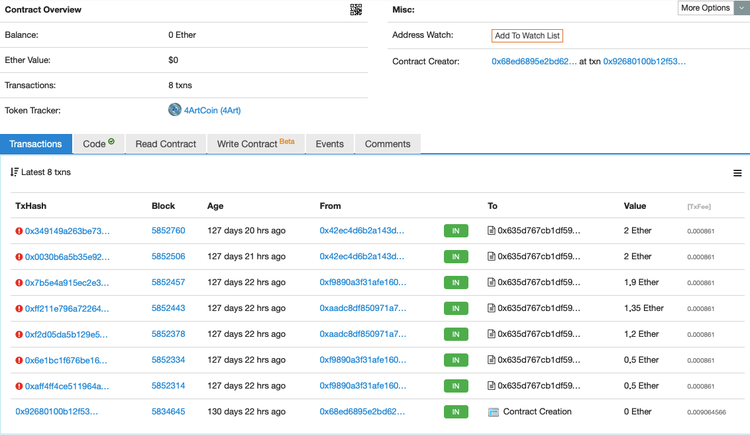Image resolution: width=750 pixels, height=435 pixels.
Task: Click error icon on 0x0030b6a5b35e92 transaction
Action: (x=19, y=257)
